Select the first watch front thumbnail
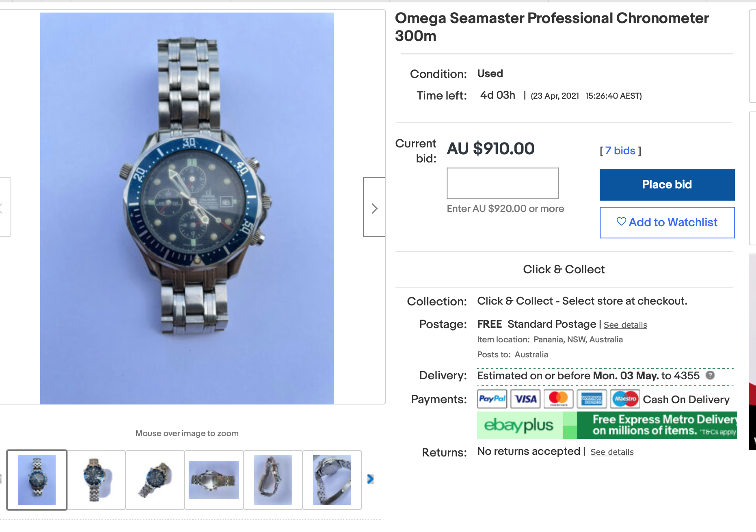Screen dimensions: 756x532 click(37, 480)
